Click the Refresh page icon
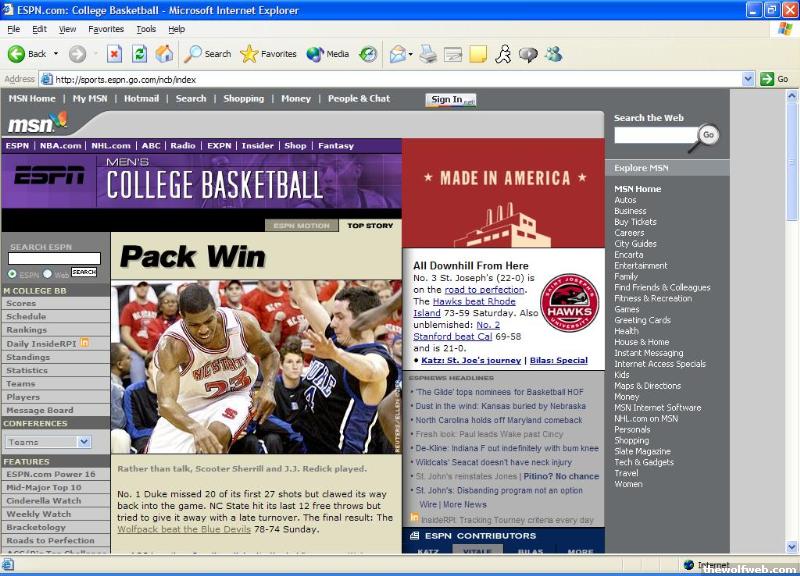This screenshot has width=800, height=576. pos(139,54)
